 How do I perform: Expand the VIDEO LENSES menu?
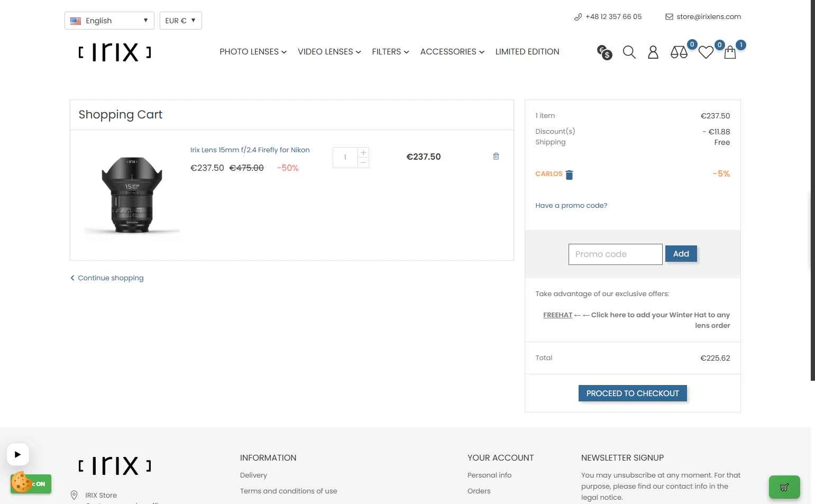pyautogui.click(x=329, y=52)
